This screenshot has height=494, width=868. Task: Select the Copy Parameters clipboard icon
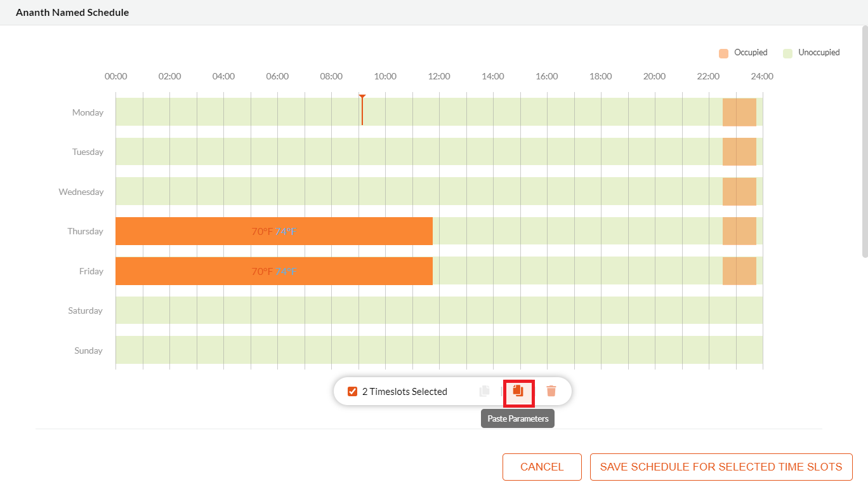[x=484, y=391]
